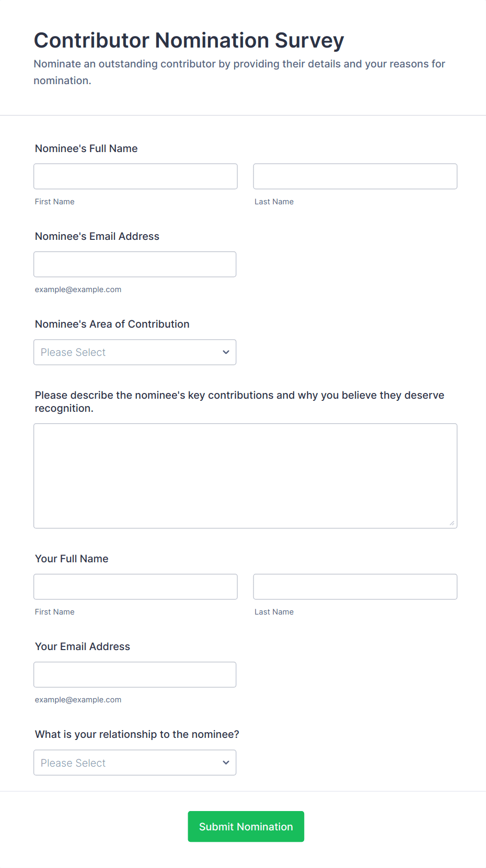
Task: Click the "What is your relationship to the nominee?" label
Action: point(137,734)
